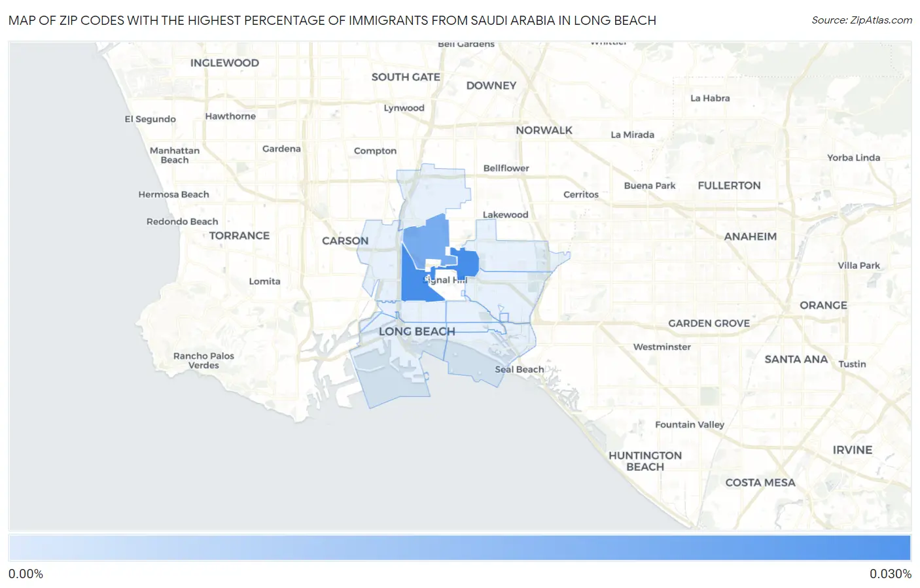Click the Bellflower map label
The height and width of the screenshot is (588, 920).
[x=506, y=168]
